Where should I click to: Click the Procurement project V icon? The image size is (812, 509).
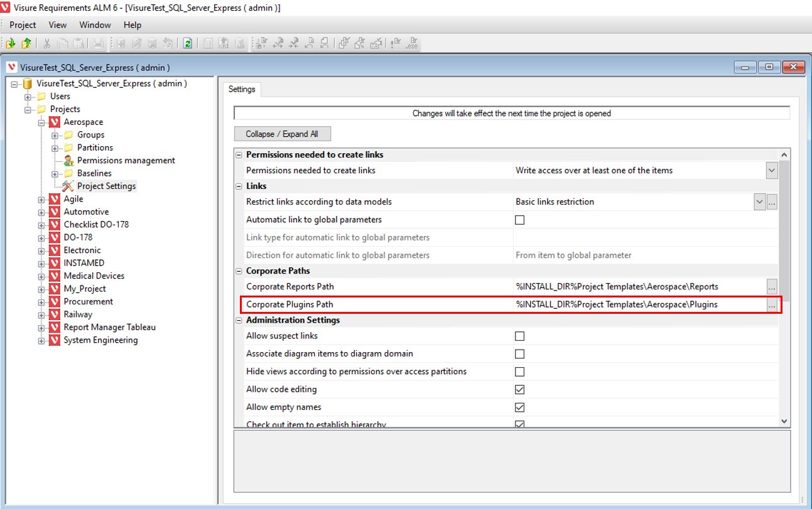(54, 302)
